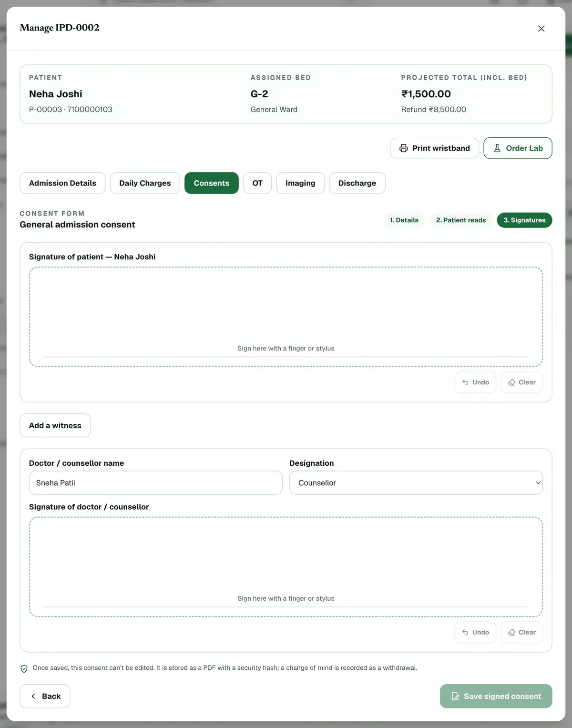Switch to the Daily Charges tab

(x=145, y=183)
